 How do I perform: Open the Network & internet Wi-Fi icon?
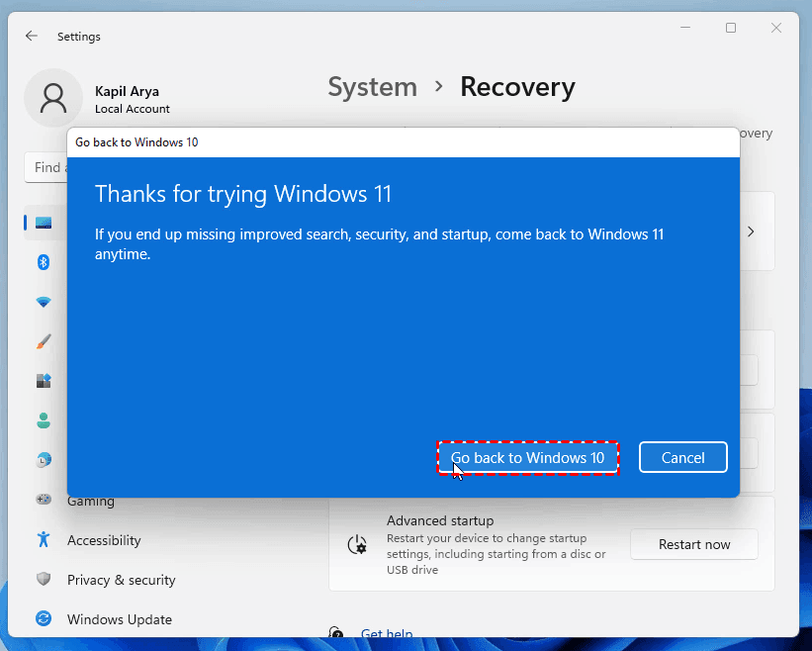pos(44,302)
